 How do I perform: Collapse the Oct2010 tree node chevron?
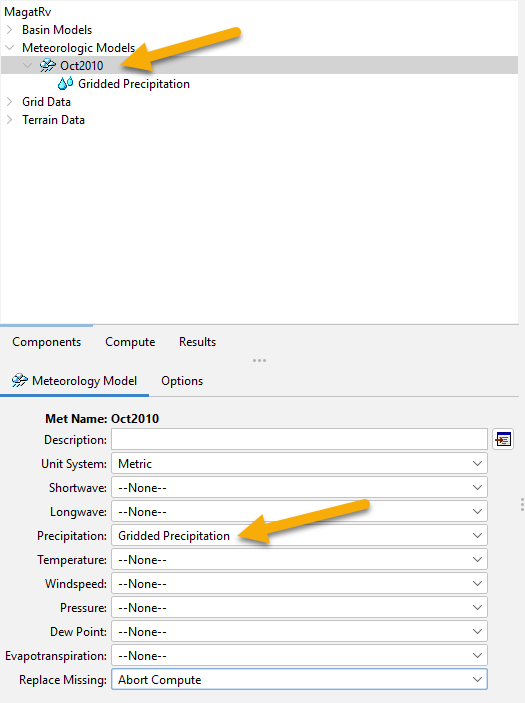(x=28, y=65)
